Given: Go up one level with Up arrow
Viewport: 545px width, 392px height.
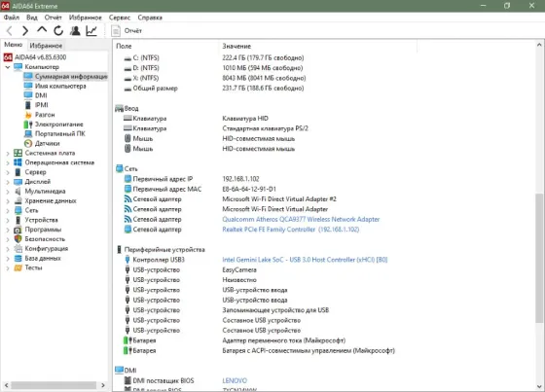Looking at the screenshot, I should point(42,30).
